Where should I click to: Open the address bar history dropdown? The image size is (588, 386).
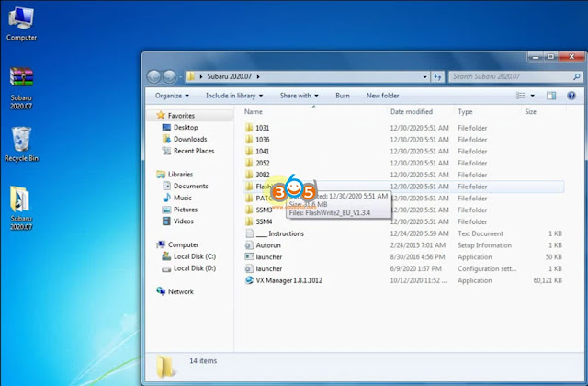coord(424,77)
